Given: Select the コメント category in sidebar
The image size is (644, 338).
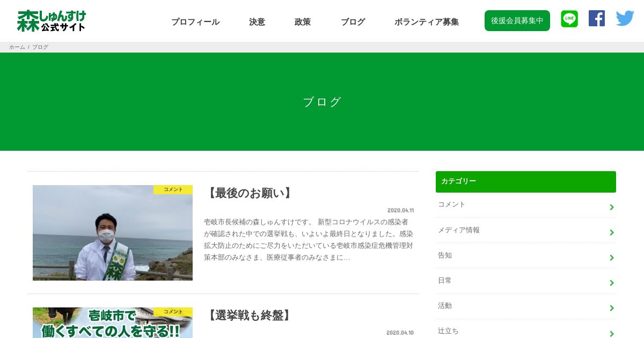Looking at the screenshot, I should coord(526,205).
